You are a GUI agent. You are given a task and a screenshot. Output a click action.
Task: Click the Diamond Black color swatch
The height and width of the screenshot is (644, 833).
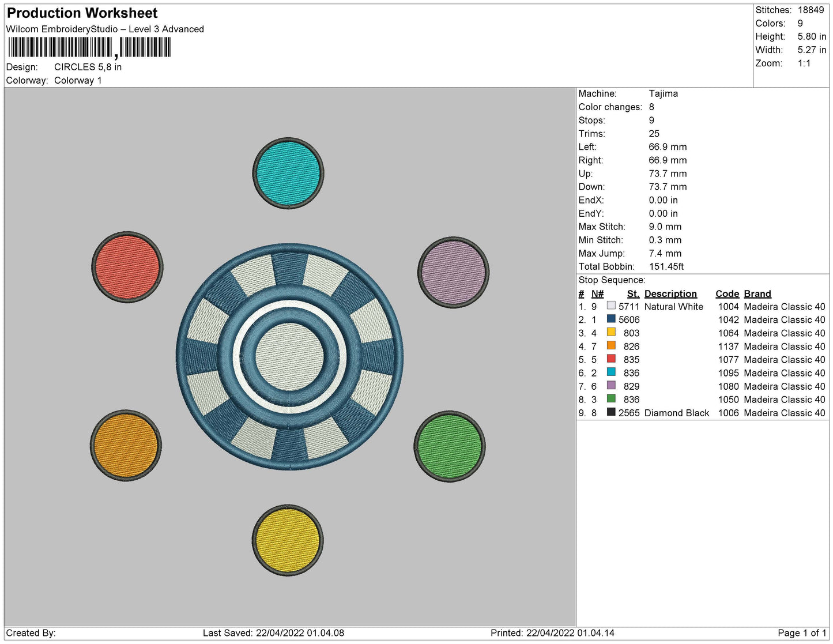click(611, 412)
